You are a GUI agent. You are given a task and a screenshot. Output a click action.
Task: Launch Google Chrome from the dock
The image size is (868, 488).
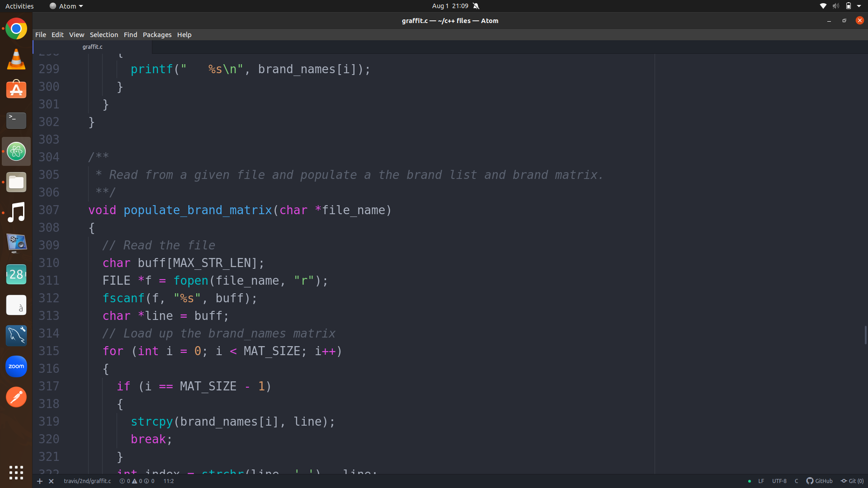point(16,29)
